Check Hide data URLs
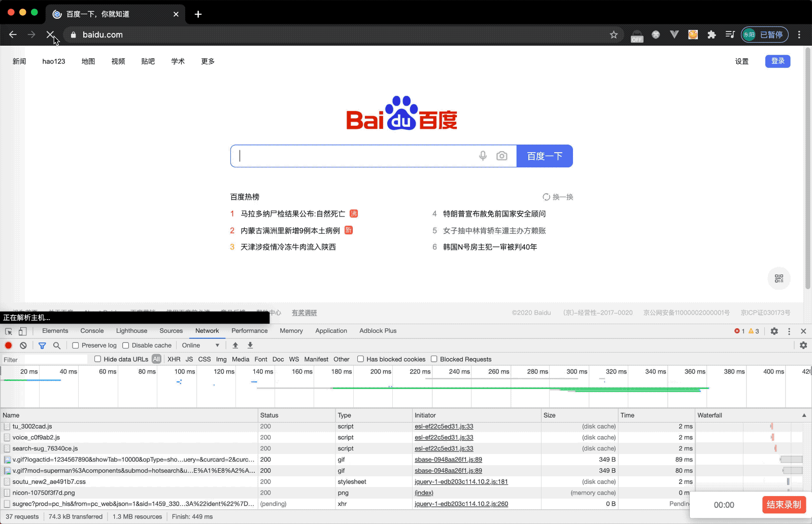Viewport: 812px width, 524px height. (x=97, y=359)
